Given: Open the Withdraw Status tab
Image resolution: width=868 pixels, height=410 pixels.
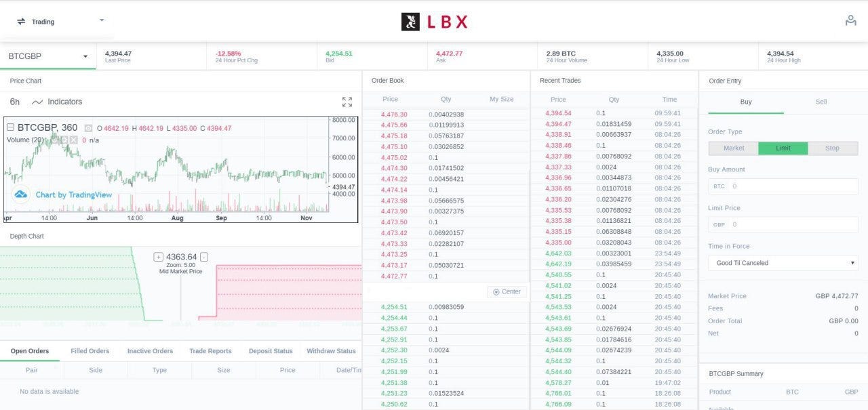Looking at the screenshot, I should click(331, 351).
